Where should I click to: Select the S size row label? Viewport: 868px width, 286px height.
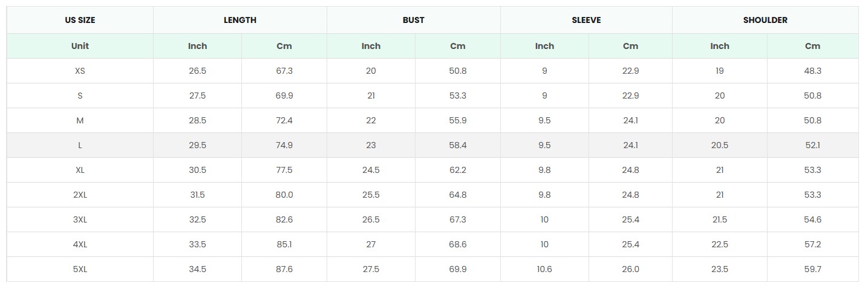[80, 96]
